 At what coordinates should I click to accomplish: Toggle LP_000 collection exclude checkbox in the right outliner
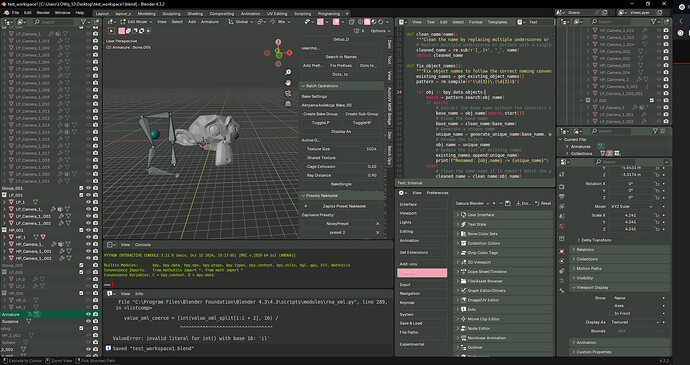coord(652,100)
